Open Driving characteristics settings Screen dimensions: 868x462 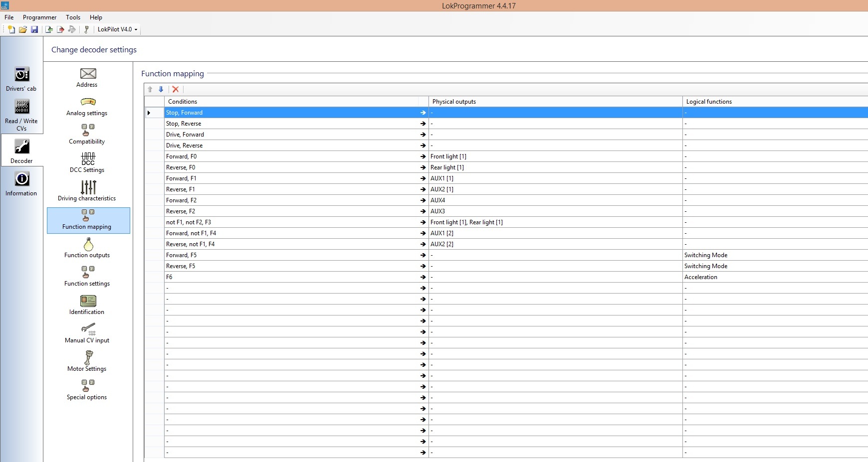pyautogui.click(x=87, y=191)
